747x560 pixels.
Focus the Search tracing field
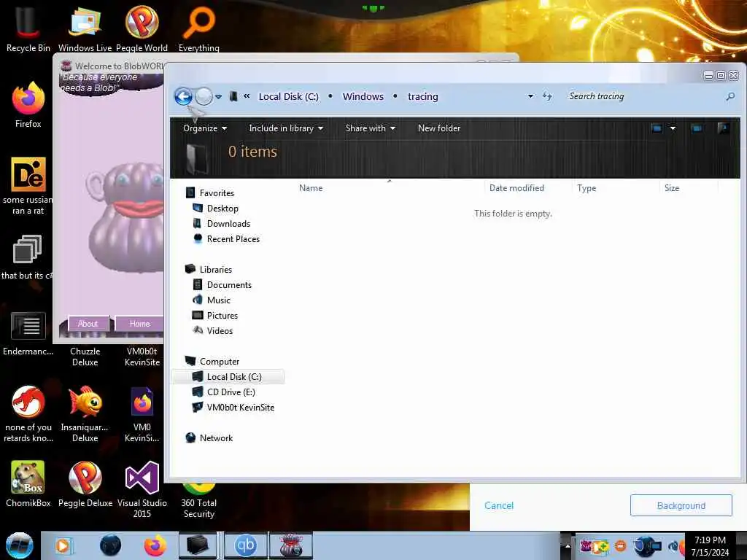(x=645, y=96)
